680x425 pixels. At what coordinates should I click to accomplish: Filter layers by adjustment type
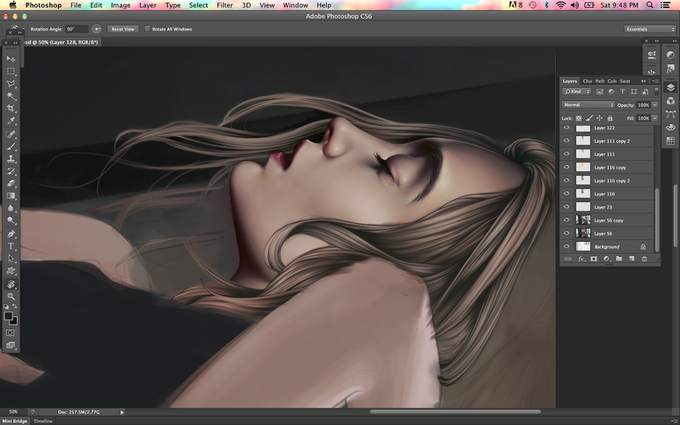(x=611, y=92)
